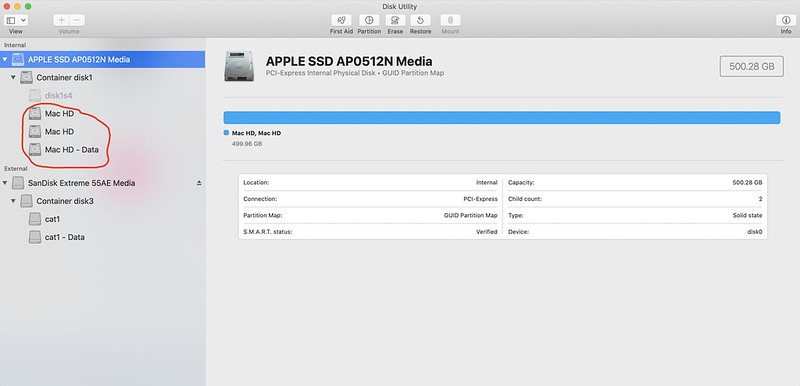Remove a volume with the minus button
The width and height of the screenshot is (800, 386).
pos(77,20)
